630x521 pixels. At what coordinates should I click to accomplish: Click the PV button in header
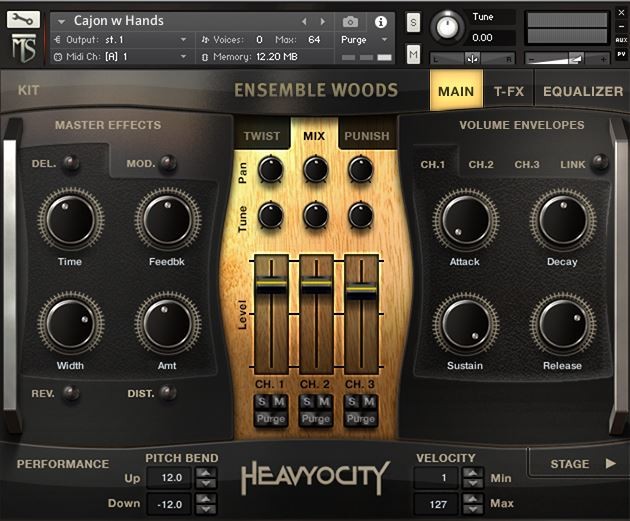tap(621, 54)
